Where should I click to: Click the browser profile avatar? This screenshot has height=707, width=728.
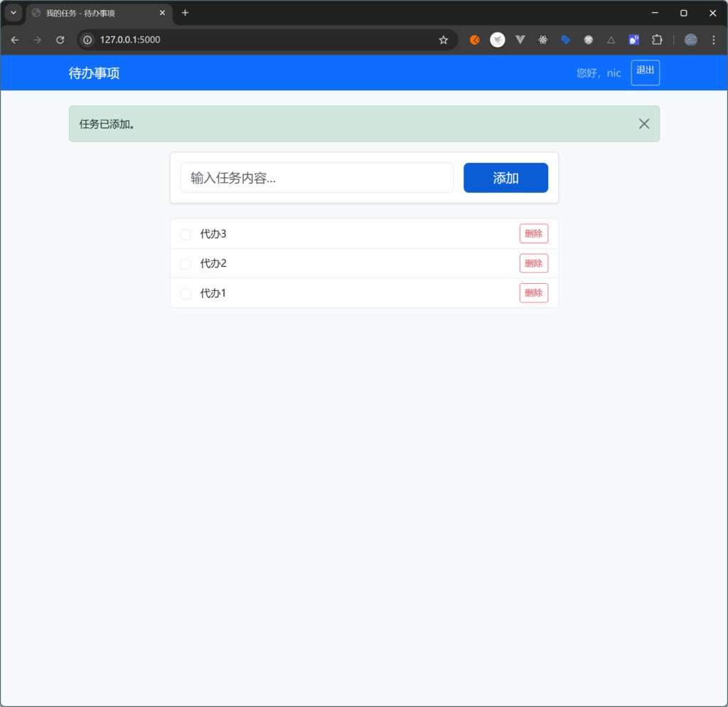pos(691,40)
